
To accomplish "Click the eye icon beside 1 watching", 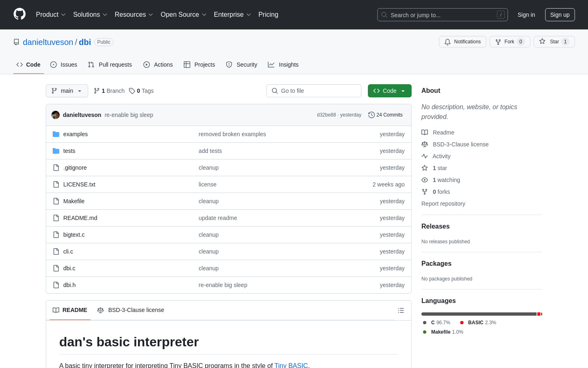I will click(425, 180).
